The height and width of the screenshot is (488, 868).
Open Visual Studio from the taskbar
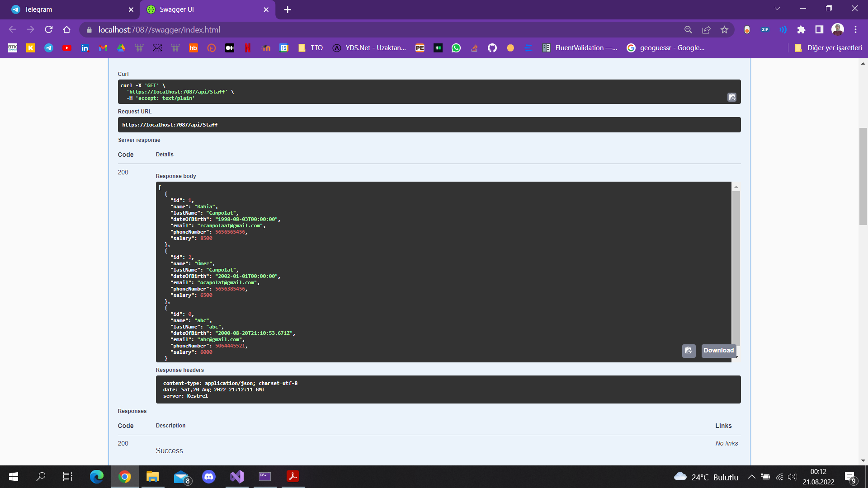coord(237,477)
